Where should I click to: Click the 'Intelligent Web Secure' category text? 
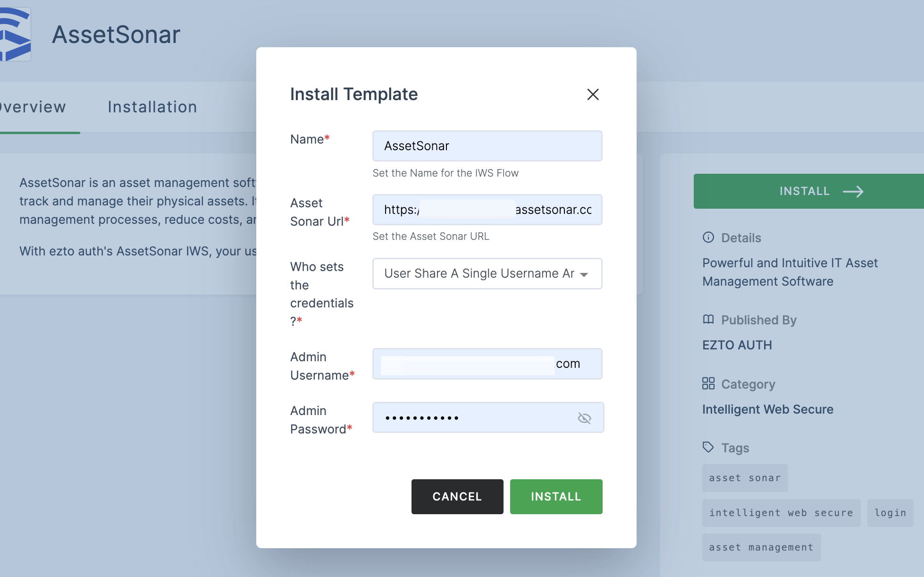click(x=768, y=409)
